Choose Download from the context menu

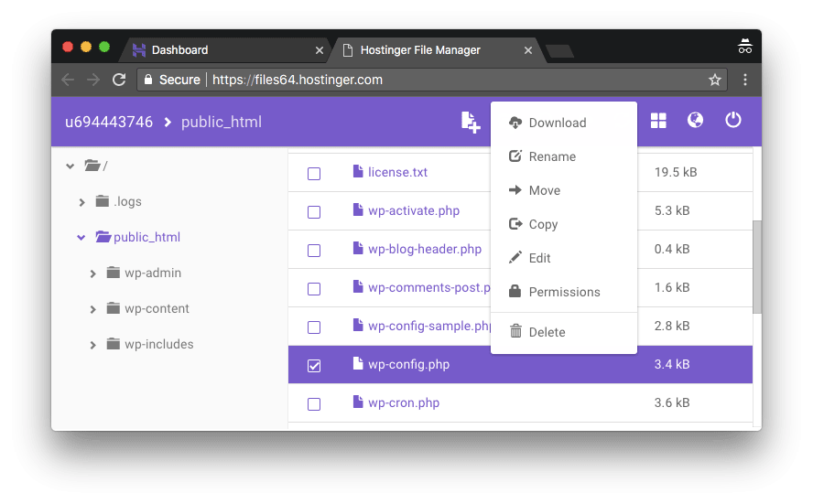(564, 123)
